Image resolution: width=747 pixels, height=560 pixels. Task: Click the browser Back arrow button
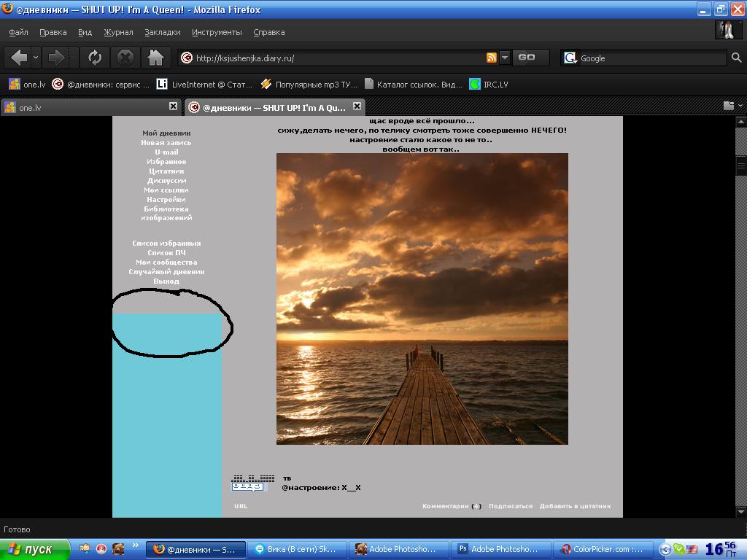click(x=18, y=58)
